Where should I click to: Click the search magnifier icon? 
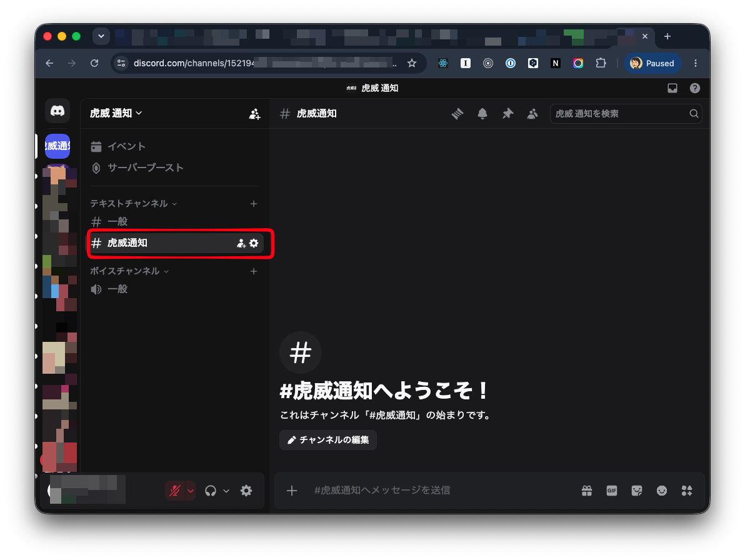pyautogui.click(x=694, y=114)
